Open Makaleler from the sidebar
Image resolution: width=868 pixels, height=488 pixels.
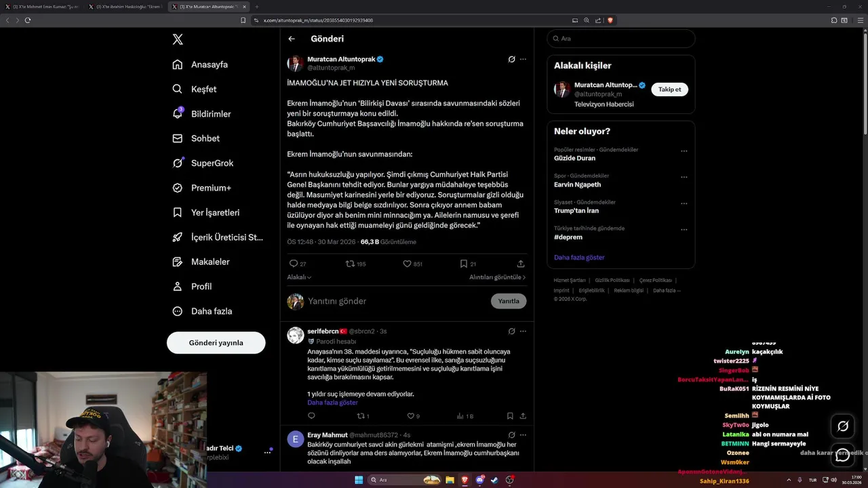pyautogui.click(x=201, y=262)
